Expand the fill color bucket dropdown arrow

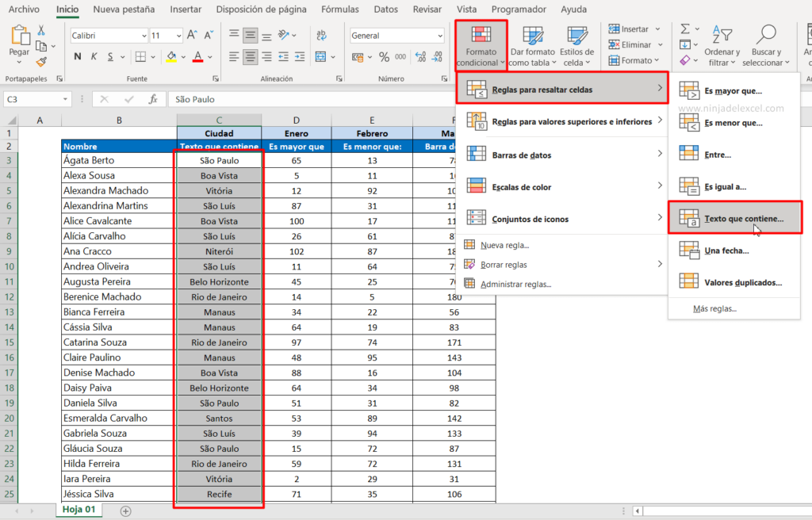(184, 56)
